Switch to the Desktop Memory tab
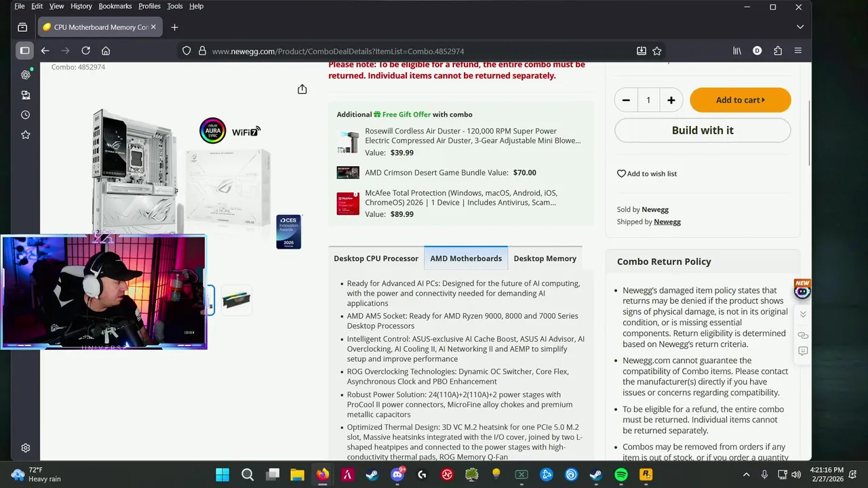Screen dimensions: 868x488 click(x=545, y=258)
